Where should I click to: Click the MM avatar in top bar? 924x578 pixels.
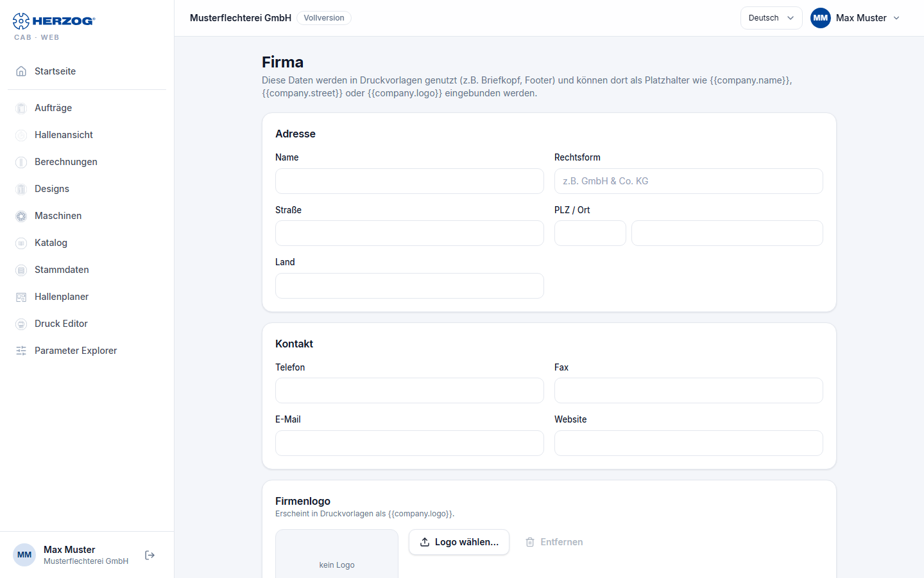tap(821, 18)
